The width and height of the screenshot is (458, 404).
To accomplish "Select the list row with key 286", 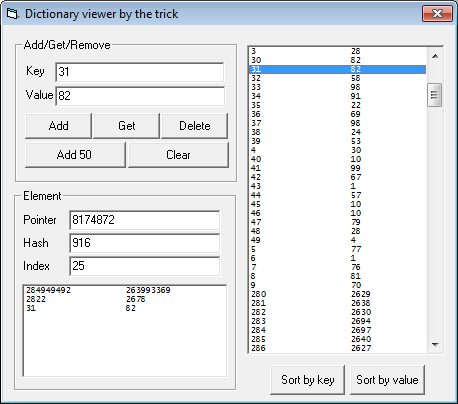I will (338, 348).
